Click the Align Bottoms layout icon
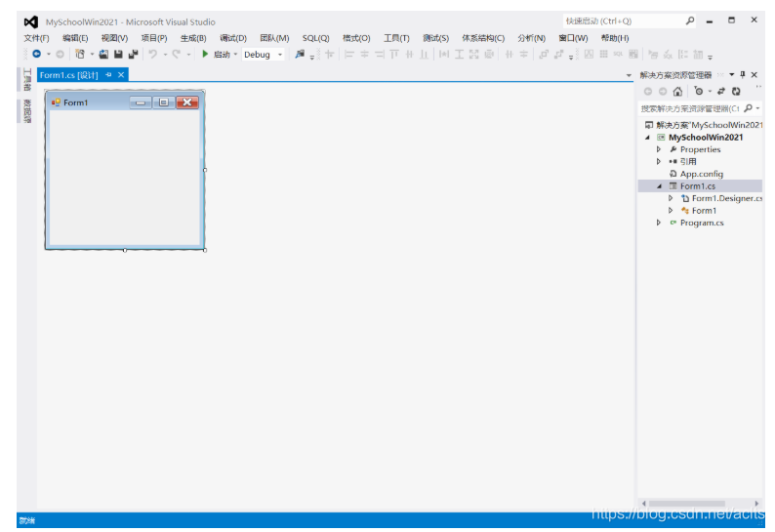 click(424, 55)
